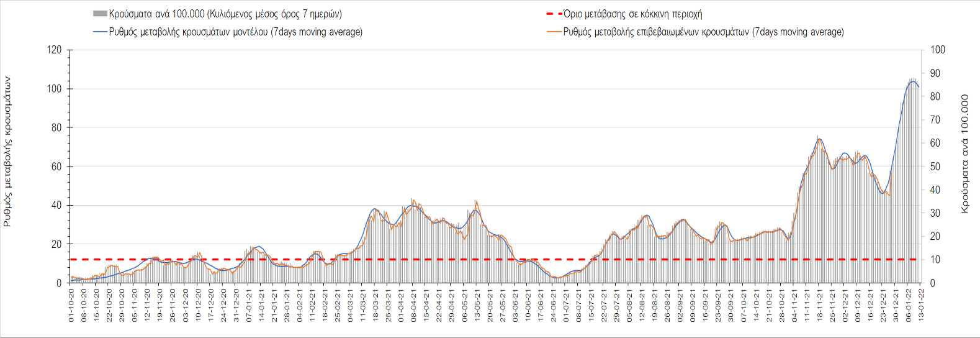Click the blue line's highest peak in January 2022
Image resolution: width=980 pixels, height=338 pixels.
tap(913, 81)
